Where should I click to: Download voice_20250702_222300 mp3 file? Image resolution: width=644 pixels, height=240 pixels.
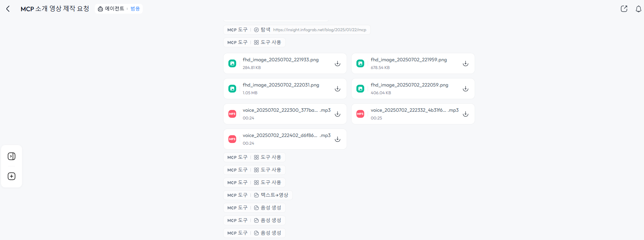pyautogui.click(x=338, y=114)
